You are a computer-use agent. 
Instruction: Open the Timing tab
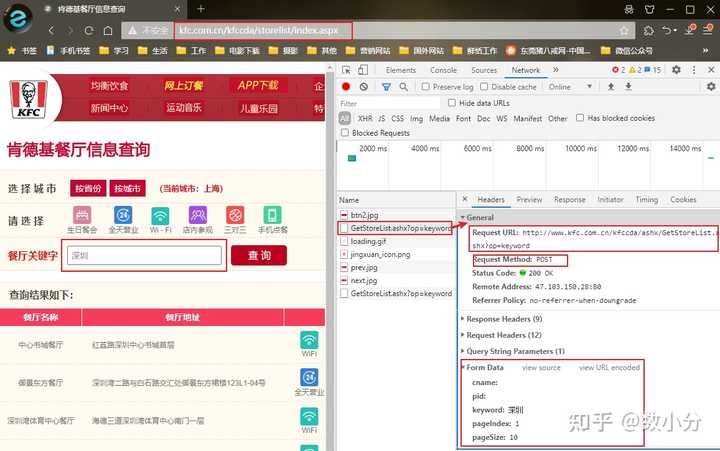click(x=647, y=199)
